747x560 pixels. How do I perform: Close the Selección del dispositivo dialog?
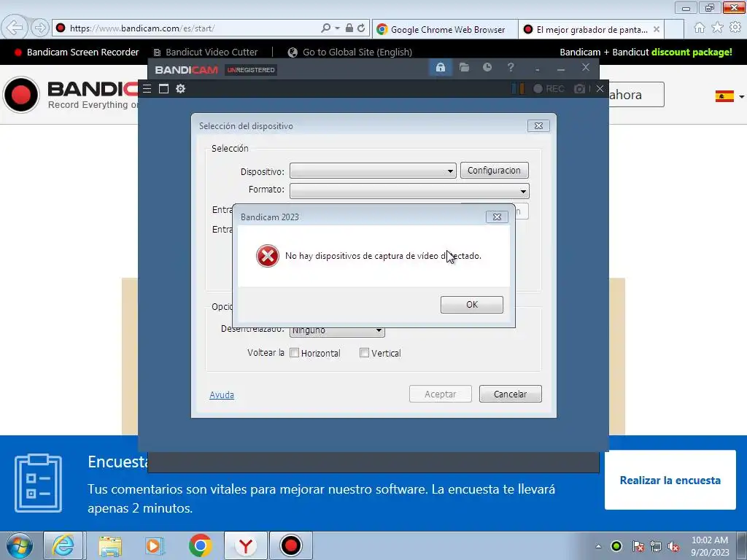538,125
